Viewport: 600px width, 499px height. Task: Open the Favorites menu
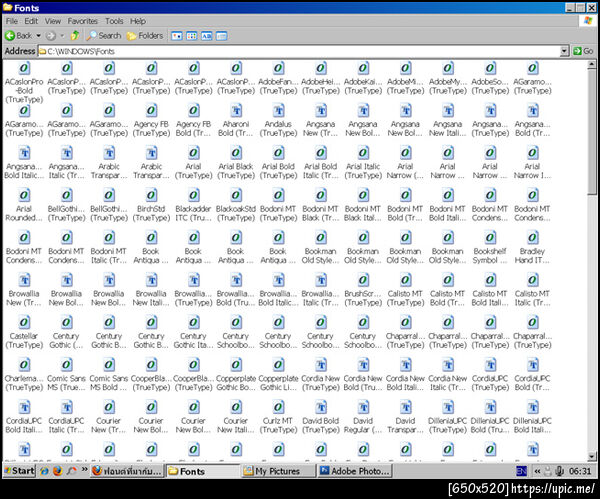83,21
